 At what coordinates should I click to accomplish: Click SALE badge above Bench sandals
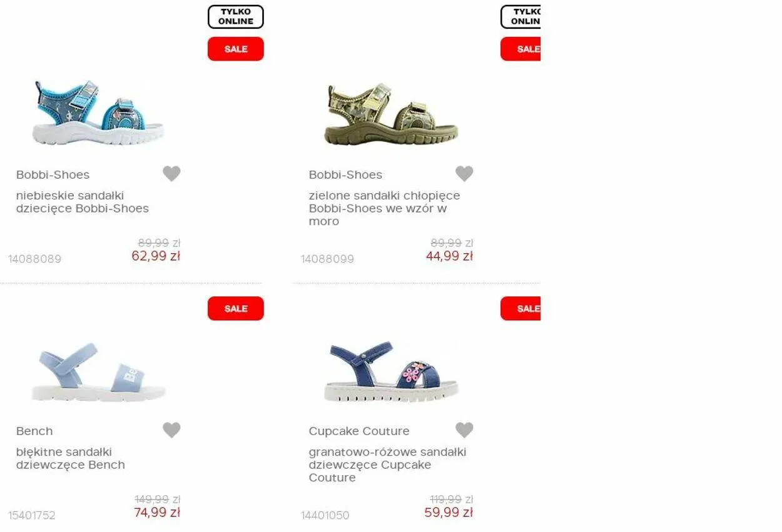(236, 308)
